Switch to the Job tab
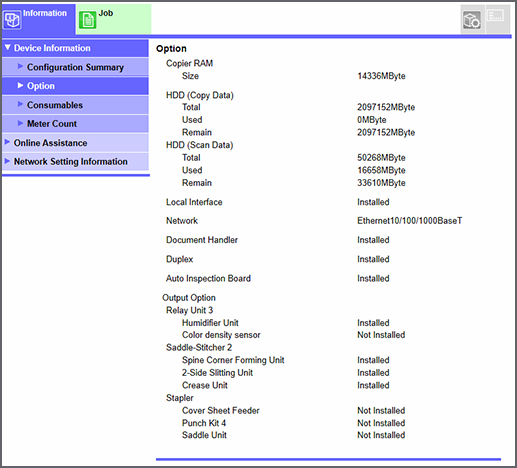 (114, 19)
